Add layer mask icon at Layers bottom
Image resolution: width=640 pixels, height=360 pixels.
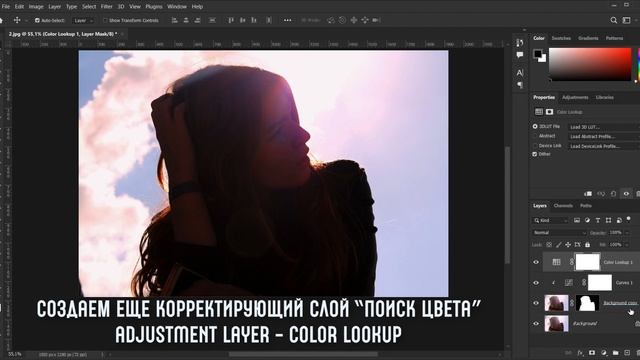pos(592,353)
